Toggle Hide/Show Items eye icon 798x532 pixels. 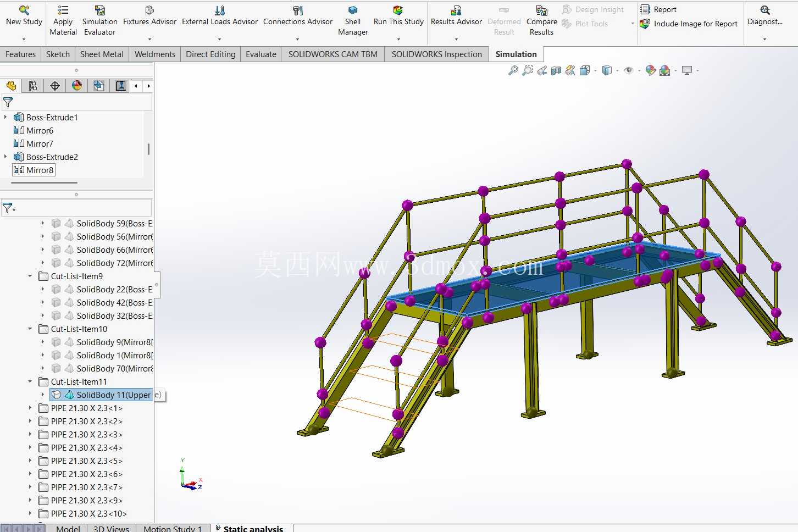[x=629, y=70]
